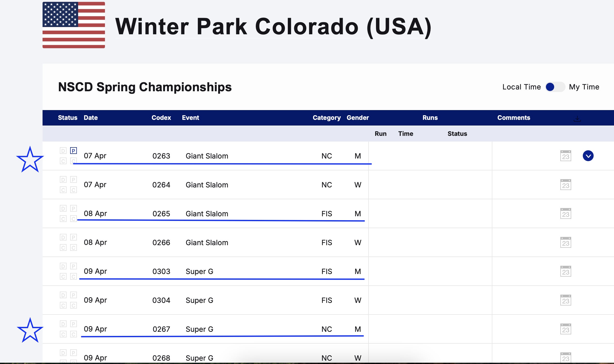Click the Category column header
This screenshot has width=614, height=364.
[326, 118]
